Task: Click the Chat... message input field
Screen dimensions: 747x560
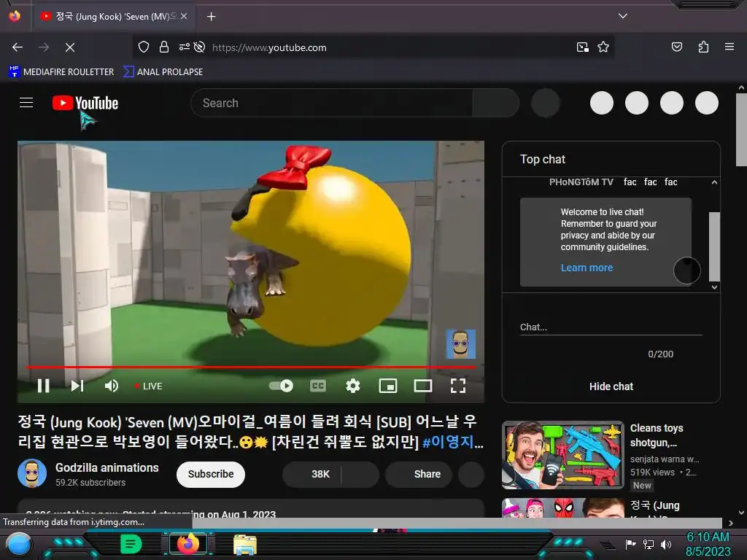Action: (611, 327)
